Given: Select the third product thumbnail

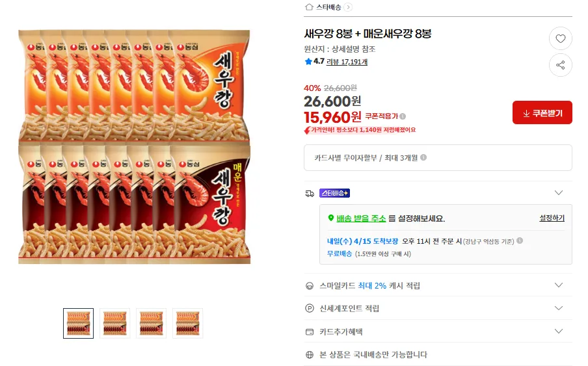Looking at the screenshot, I should pos(151,323).
